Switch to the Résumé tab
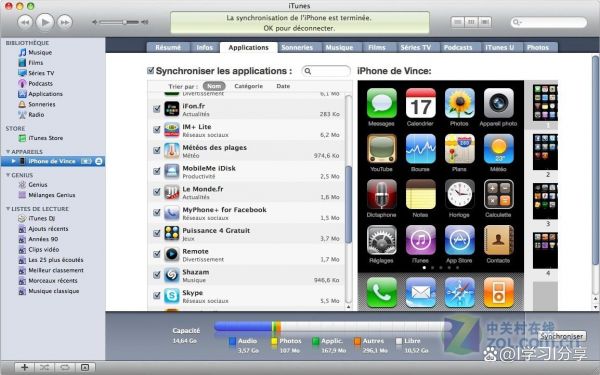The height and width of the screenshot is (375, 600). 168,47
